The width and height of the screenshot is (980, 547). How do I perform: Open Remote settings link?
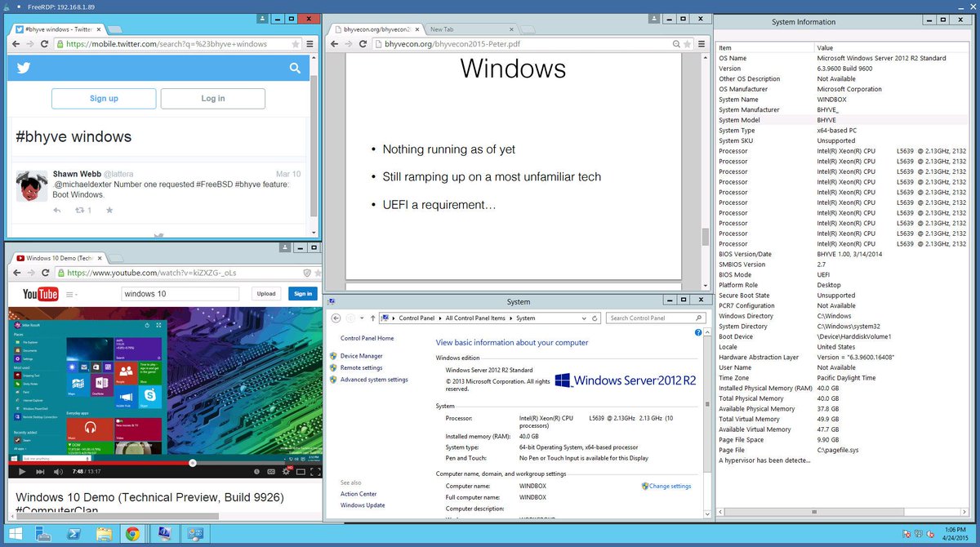361,367
